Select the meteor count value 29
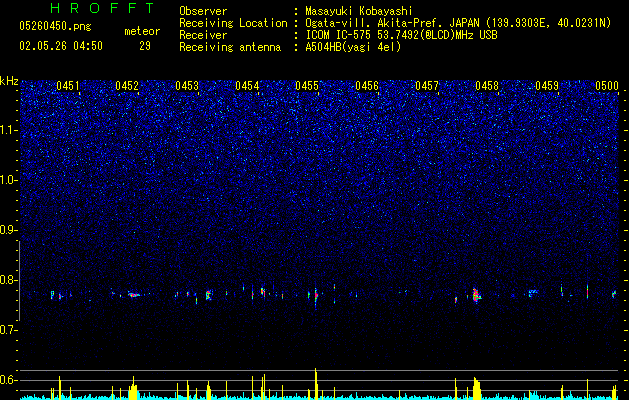Viewport: 629px width, 400px height. click(x=145, y=46)
